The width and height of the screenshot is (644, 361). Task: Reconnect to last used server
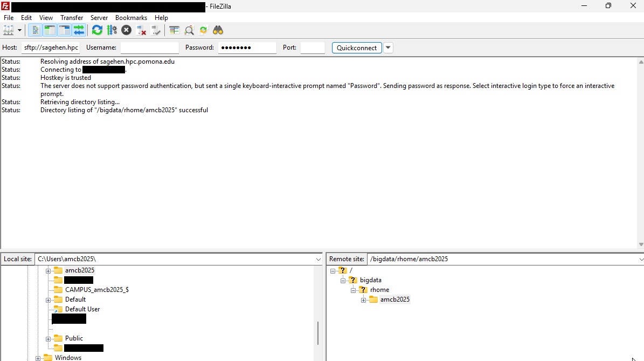pos(156,30)
